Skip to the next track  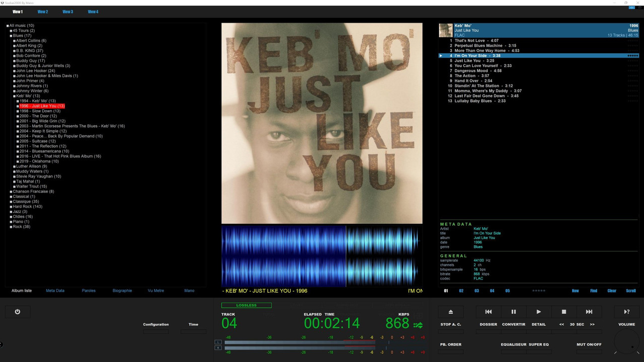pos(589,312)
